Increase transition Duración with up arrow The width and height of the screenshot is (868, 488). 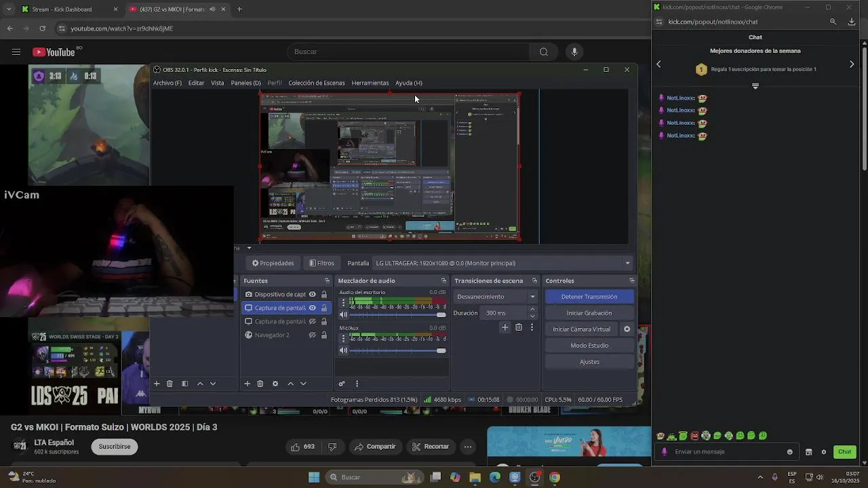pos(532,310)
